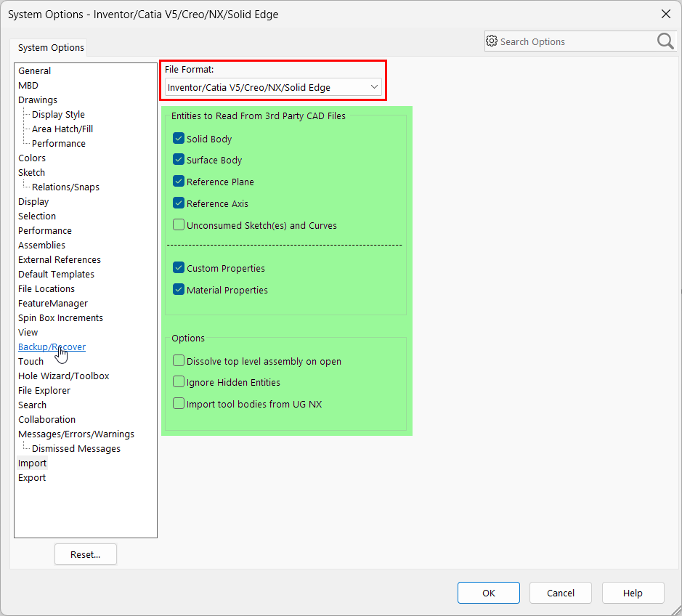Screen dimensions: 682x616
Task: Select Spin Box Increments
Action: point(60,317)
